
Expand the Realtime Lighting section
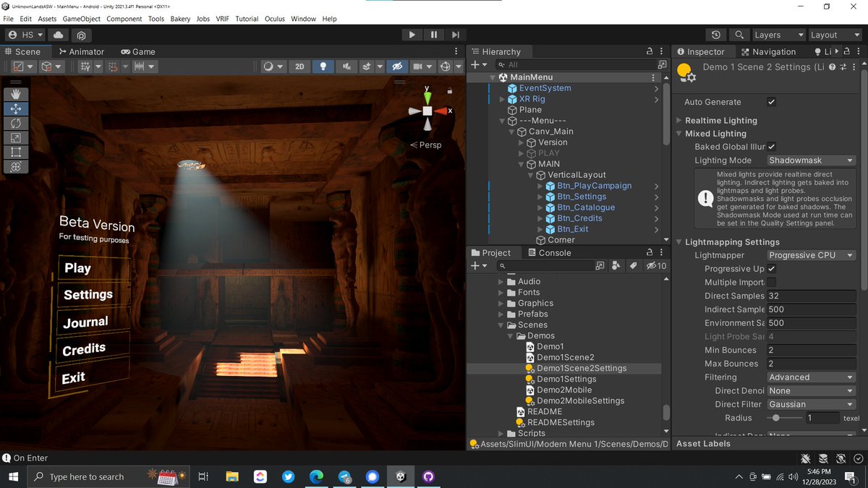pos(679,121)
